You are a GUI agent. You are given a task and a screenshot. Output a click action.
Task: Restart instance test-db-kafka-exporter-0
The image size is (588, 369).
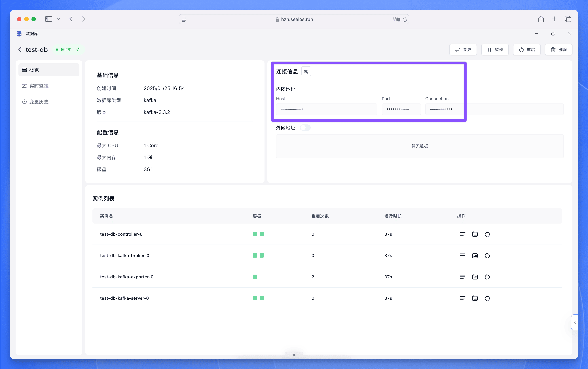tap(487, 277)
